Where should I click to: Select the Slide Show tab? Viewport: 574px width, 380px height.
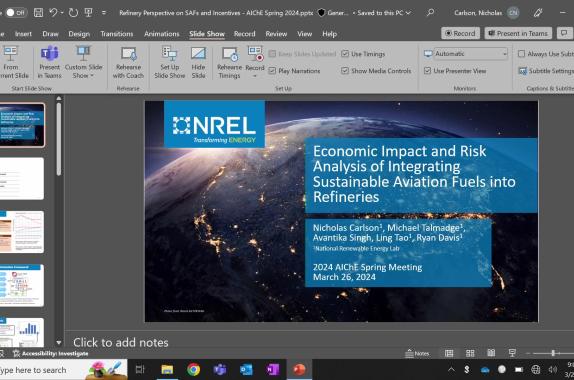(x=207, y=34)
